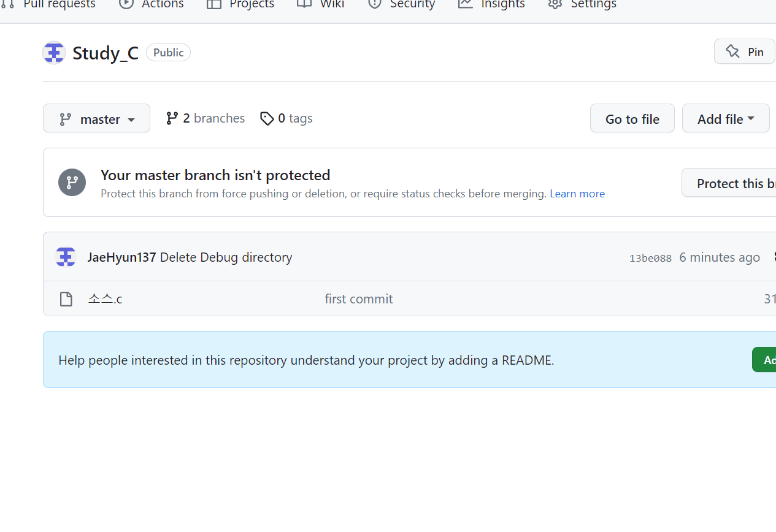Click the Wiki book icon
Screen dimensions: 776x532
click(304, 4)
